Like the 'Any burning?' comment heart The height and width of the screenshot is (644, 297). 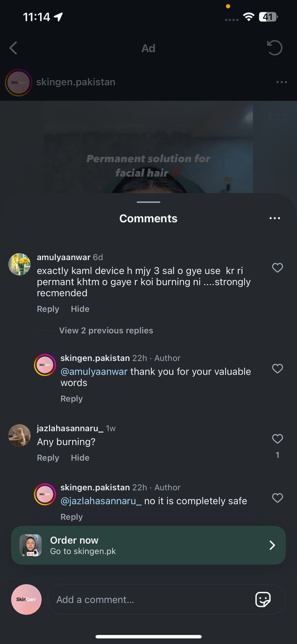click(x=277, y=439)
